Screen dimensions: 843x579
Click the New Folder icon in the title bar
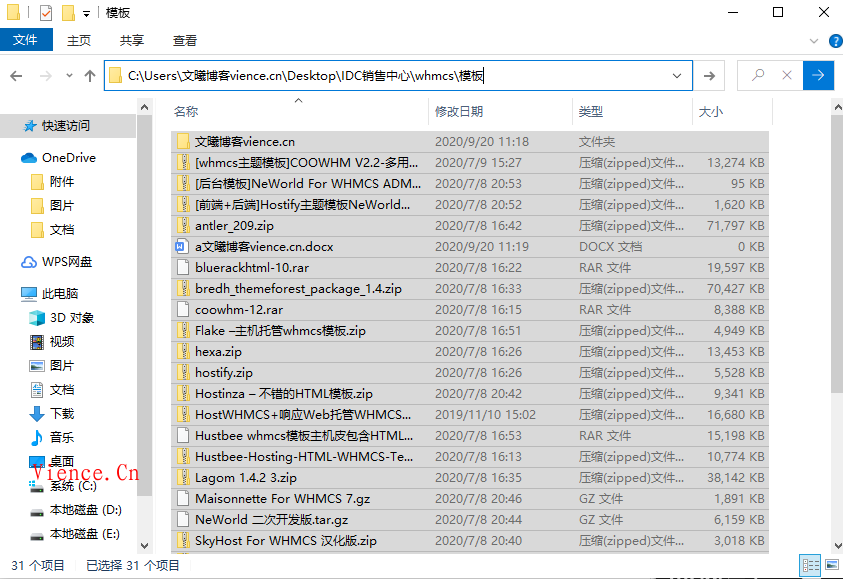[68, 13]
